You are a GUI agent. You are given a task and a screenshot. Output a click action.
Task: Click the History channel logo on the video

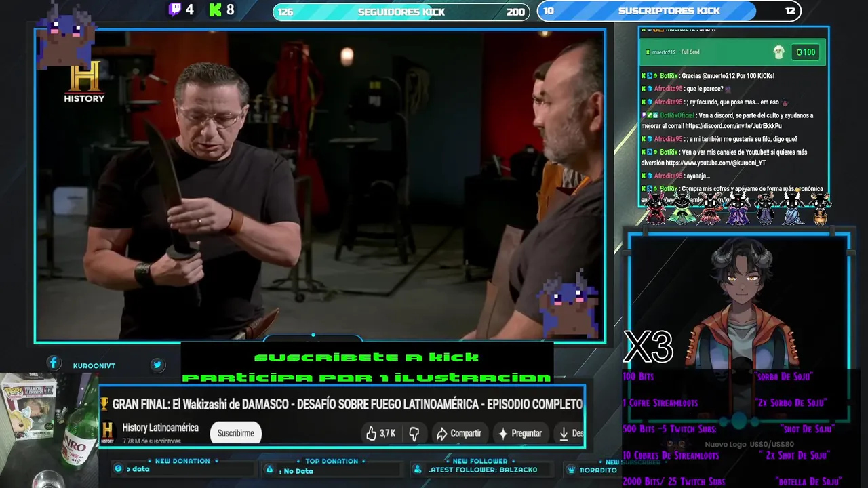coord(84,81)
